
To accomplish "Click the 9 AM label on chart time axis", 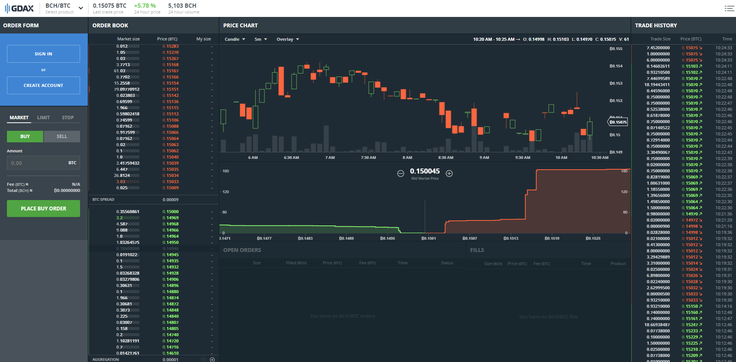I will coord(484,158).
